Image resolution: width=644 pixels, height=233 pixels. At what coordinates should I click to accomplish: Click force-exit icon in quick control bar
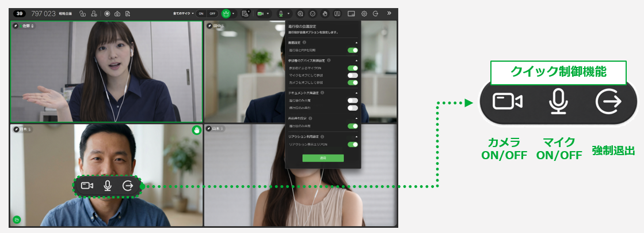pyautogui.click(x=128, y=186)
